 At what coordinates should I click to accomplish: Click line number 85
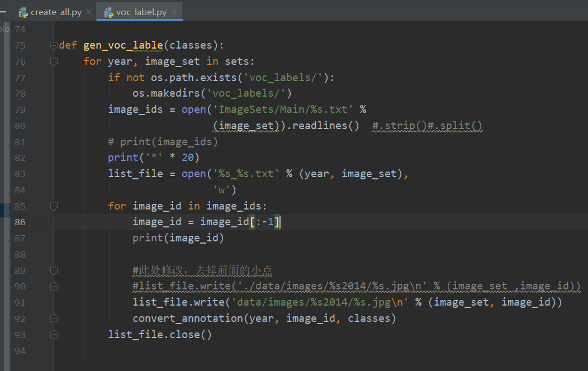[20, 206]
